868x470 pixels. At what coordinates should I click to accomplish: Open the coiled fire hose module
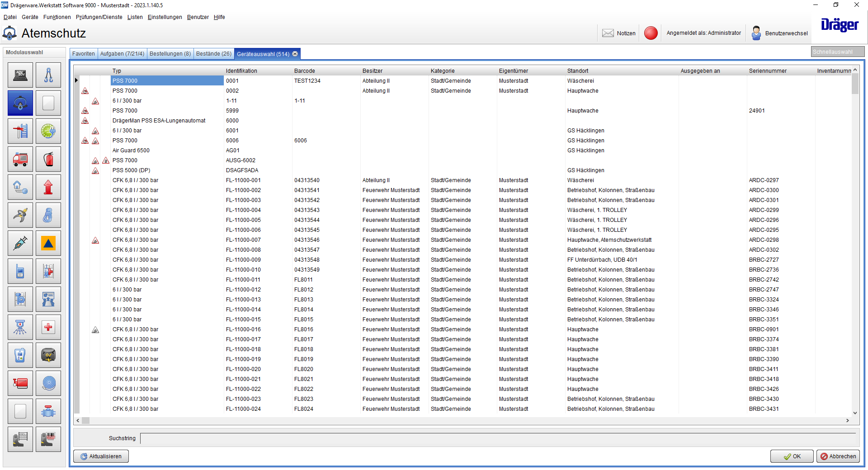pos(48,383)
